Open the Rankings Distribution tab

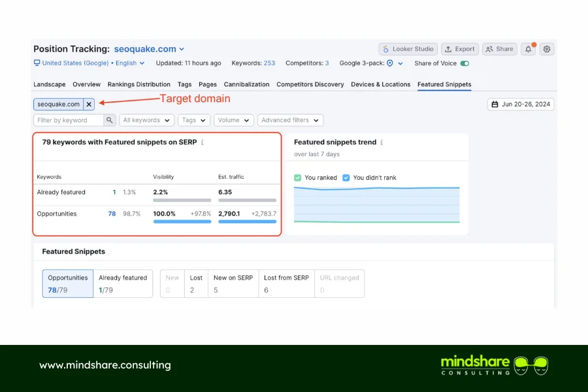click(x=139, y=84)
